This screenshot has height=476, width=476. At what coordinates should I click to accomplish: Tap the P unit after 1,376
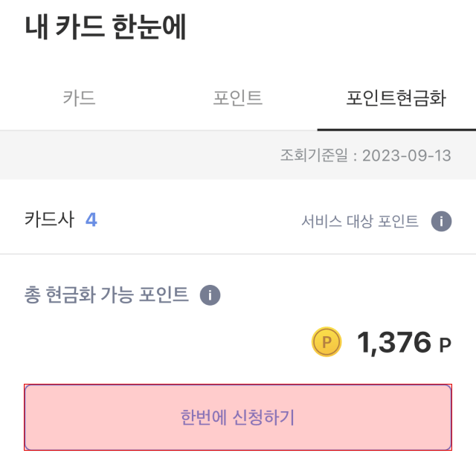click(445, 344)
